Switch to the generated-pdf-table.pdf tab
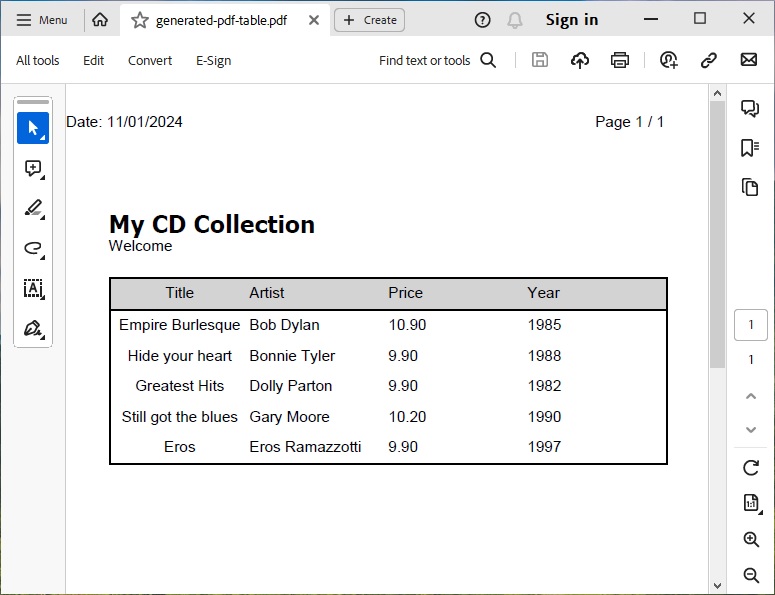 tap(227, 20)
